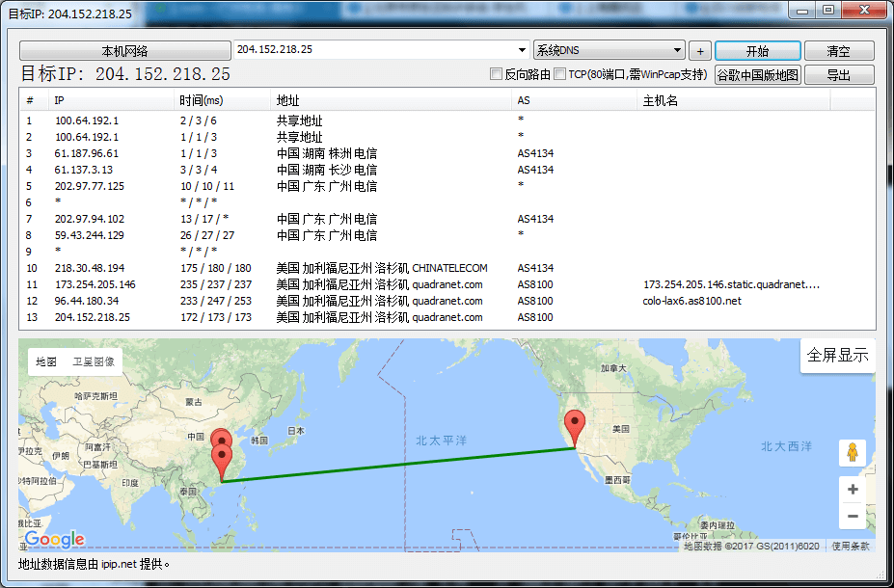Viewport: 894px width, 588px height.
Task: Click 全屏显示 to show map fullscreen
Action: click(x=837, y=355)
